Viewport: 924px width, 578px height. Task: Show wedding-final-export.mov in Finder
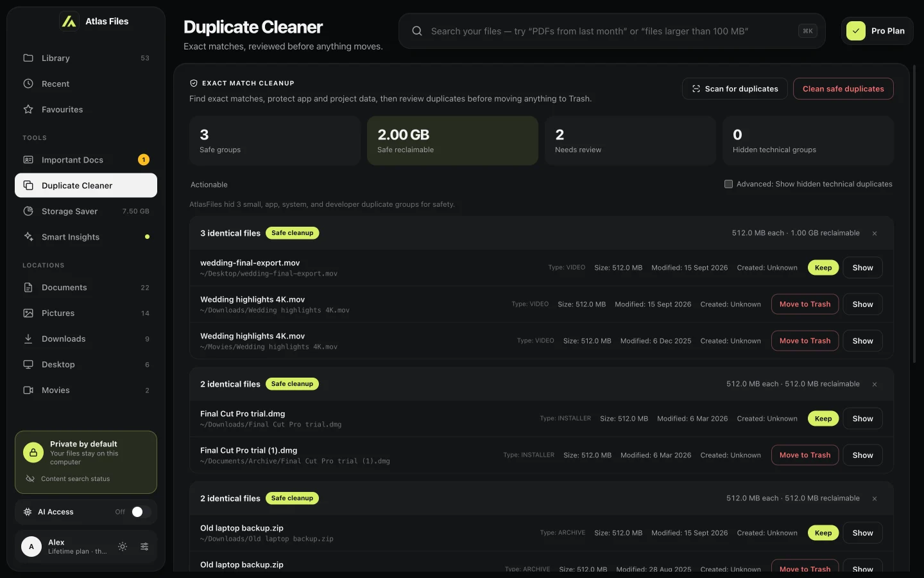(x=862, y=268)
